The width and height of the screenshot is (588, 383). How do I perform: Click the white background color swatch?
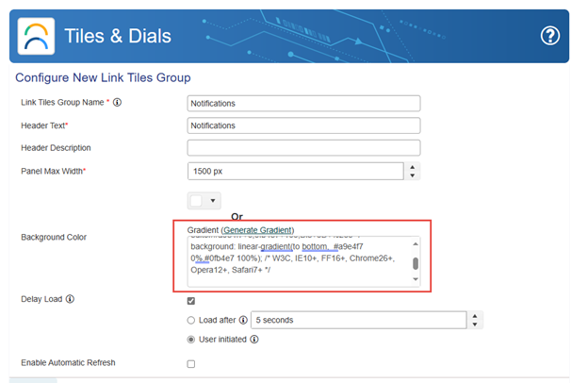[x=197, y=201]
